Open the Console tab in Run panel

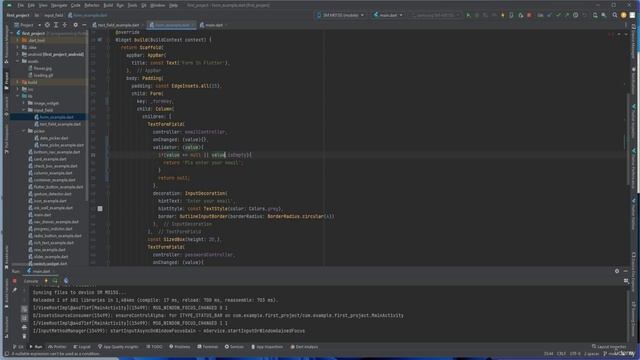(x=31, y=281)
